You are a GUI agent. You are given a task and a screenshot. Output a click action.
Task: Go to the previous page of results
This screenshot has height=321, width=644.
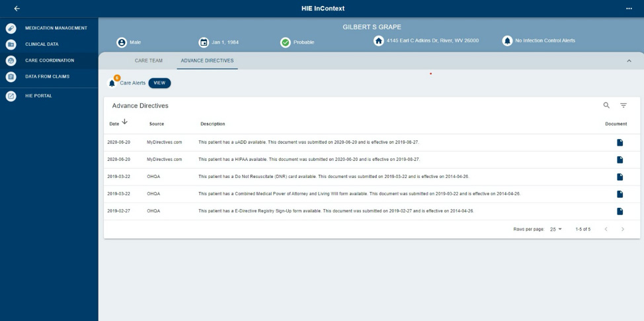[x=606, y=230]
